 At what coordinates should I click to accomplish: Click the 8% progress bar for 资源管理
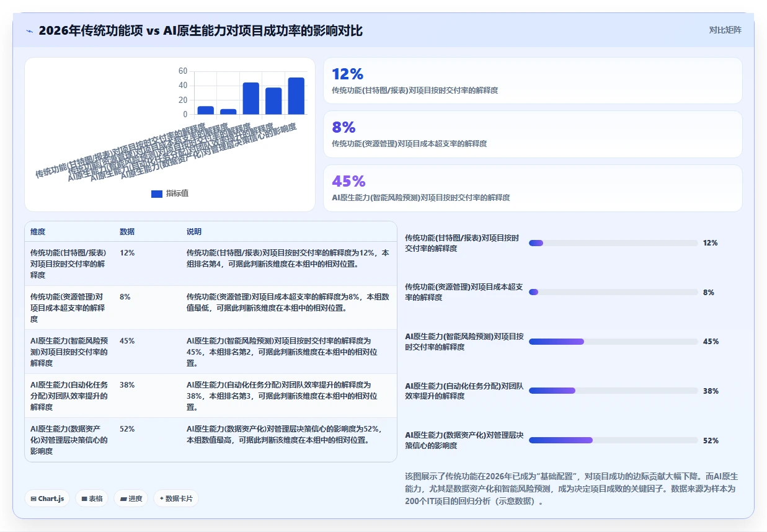click(613, 292)
